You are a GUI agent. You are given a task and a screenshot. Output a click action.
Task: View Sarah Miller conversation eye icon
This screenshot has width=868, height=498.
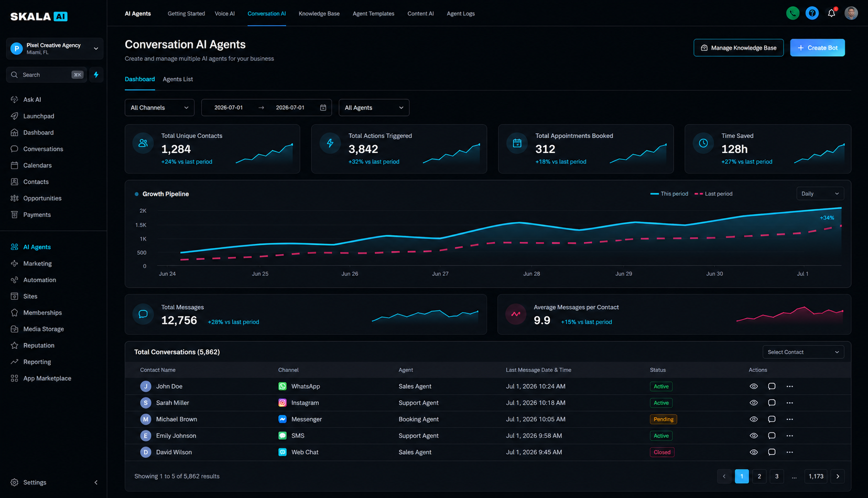[x=754, y=403]
